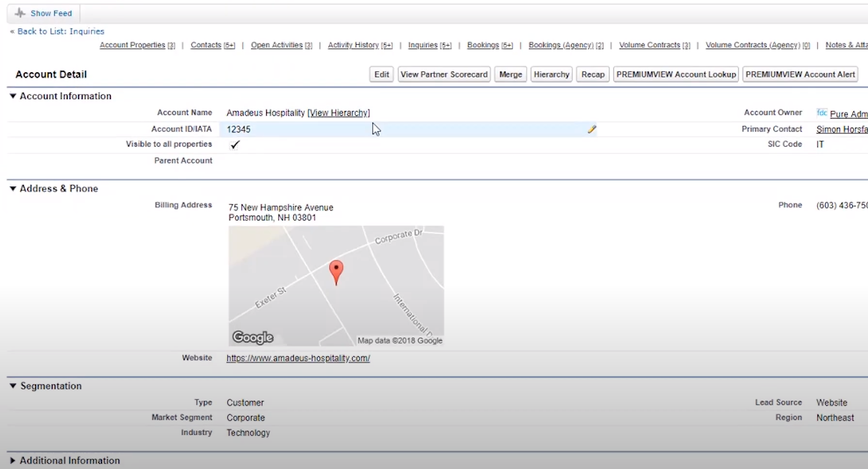Click the Portsmouth, NH 03801 address line
This screenshot has height=469, width=868.
272,218
